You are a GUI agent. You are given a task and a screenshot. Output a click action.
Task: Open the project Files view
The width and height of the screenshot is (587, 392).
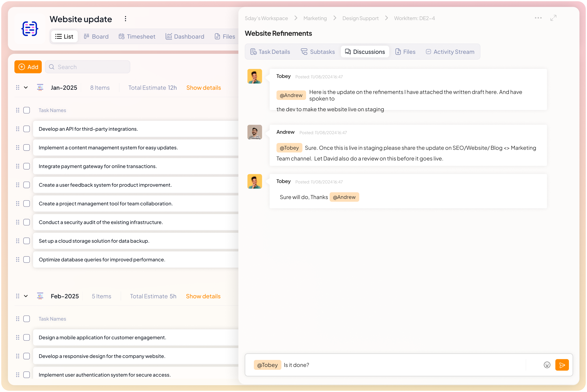click(224, 37)
